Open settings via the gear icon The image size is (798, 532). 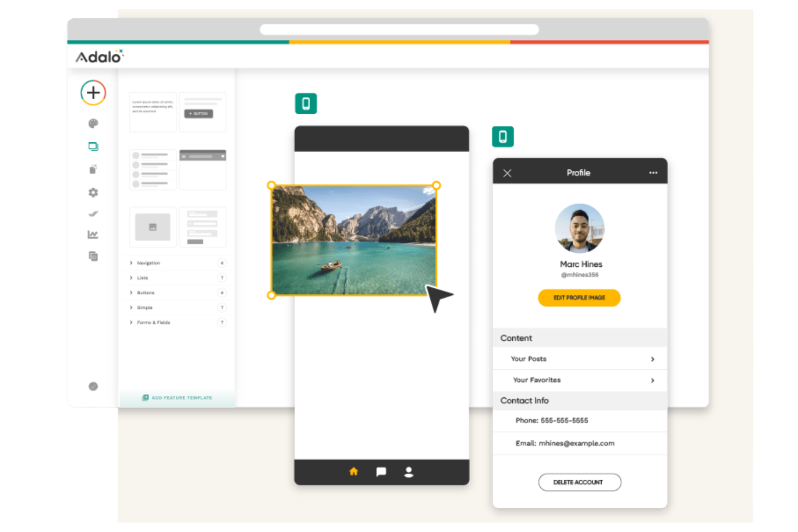(93, 192)
